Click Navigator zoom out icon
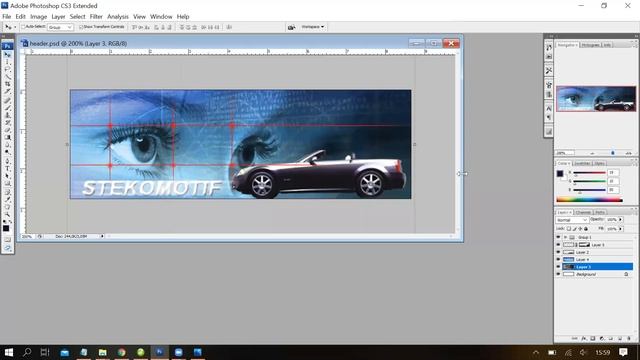The height and width of the screenshot is (360, 640). click(x=592, y=153)
